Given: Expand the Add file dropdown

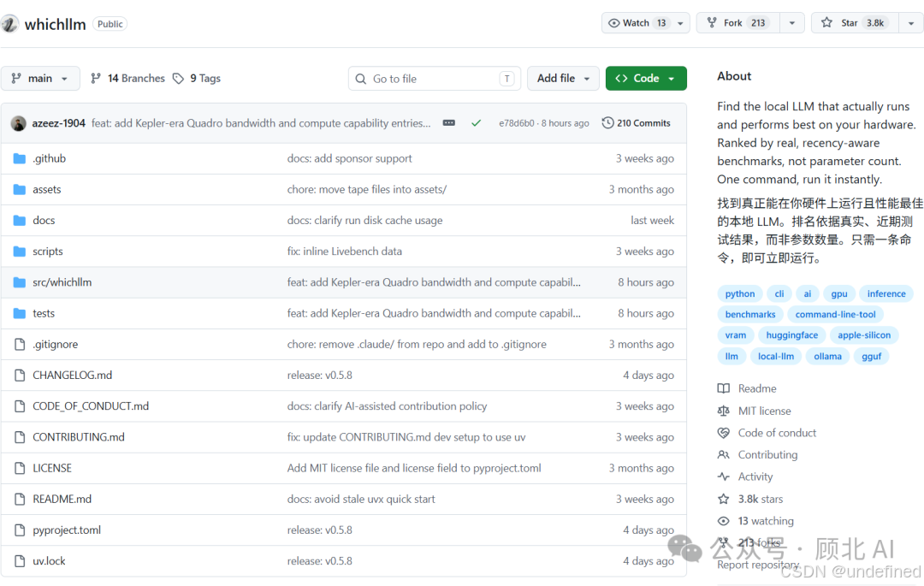Looking at the screenshot, I should pos(563,79).
